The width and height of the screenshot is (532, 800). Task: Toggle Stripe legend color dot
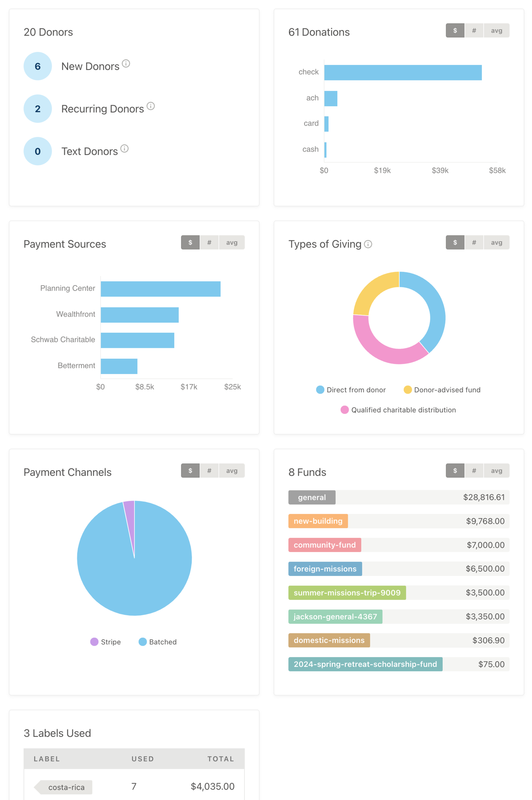[x=94, y=642]
